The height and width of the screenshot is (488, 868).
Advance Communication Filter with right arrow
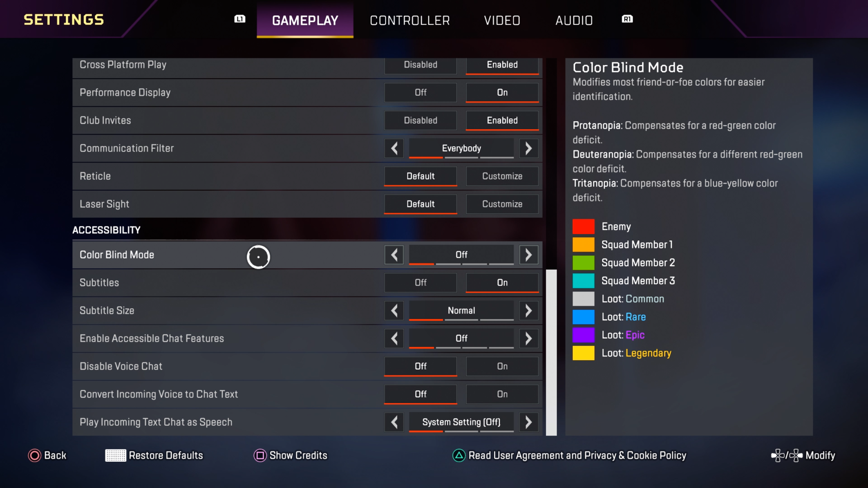529,148
